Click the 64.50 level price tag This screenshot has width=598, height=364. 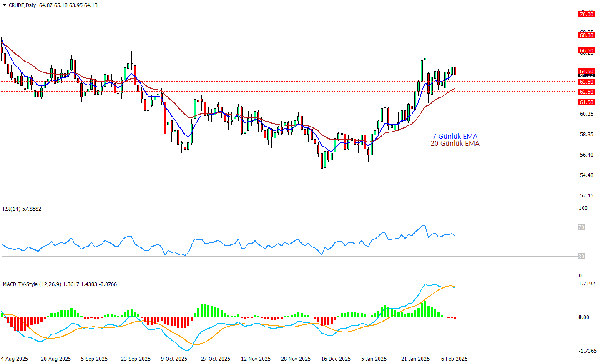coord(586,72)
